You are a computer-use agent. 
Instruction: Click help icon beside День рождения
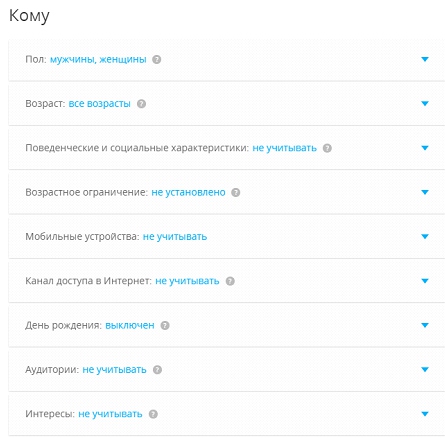[165, 326]
